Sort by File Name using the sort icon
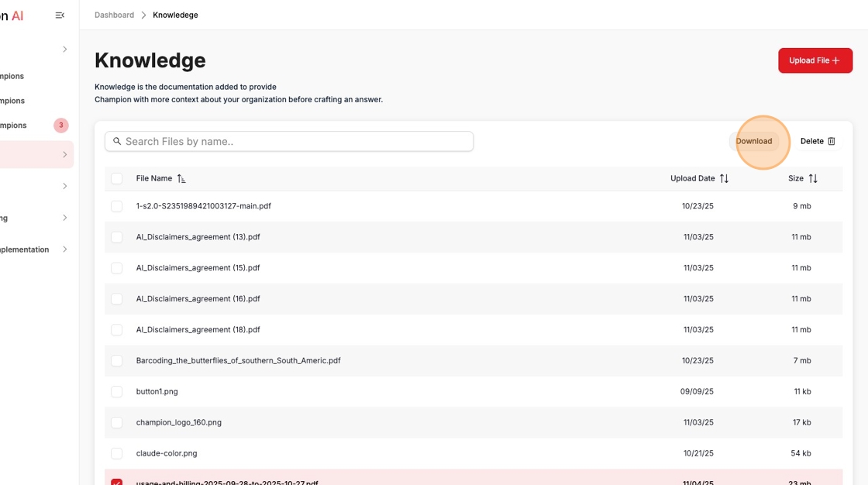Image resolution: width=868 pixels, height=485 pixels. 181,178
